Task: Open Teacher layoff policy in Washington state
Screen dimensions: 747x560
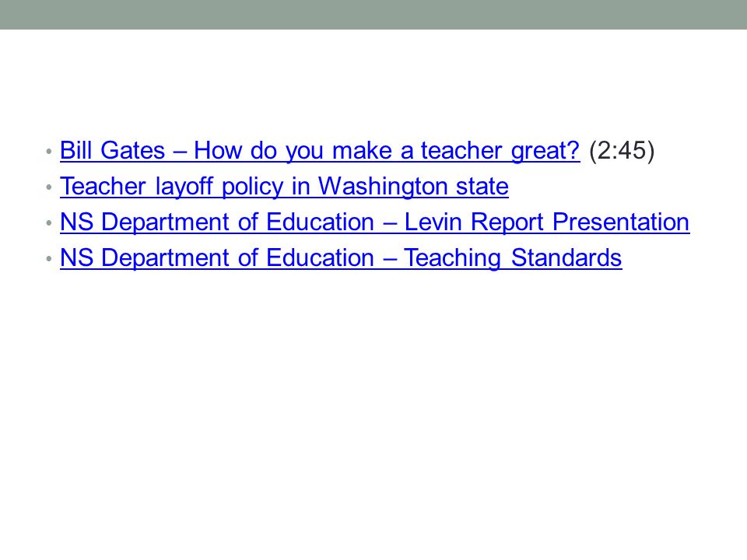Action: click(285, 186)
